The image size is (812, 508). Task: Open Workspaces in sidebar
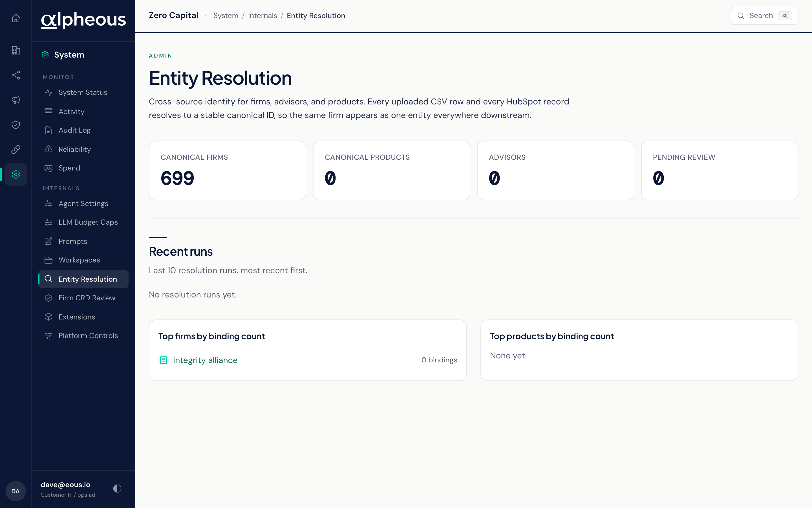[x=83, y=260]
